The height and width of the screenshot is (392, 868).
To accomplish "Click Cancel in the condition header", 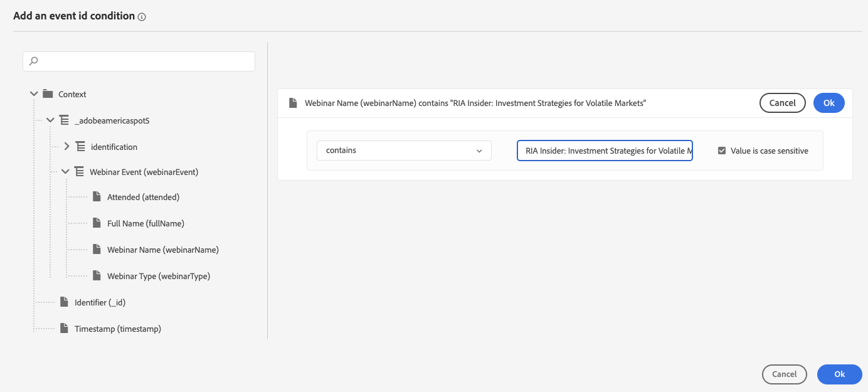I will click(x=782, y=103).
